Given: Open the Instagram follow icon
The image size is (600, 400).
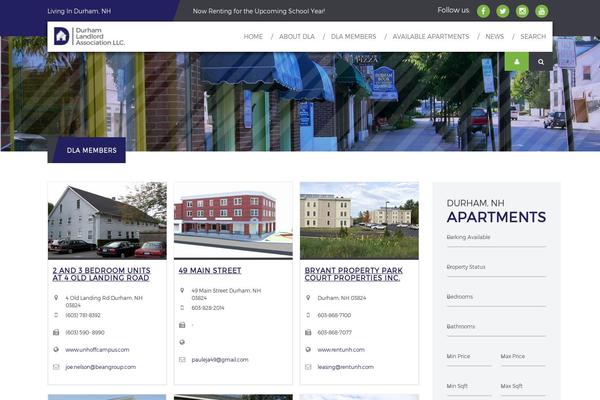Looking at the screenshot, I should tap(522, 11).
